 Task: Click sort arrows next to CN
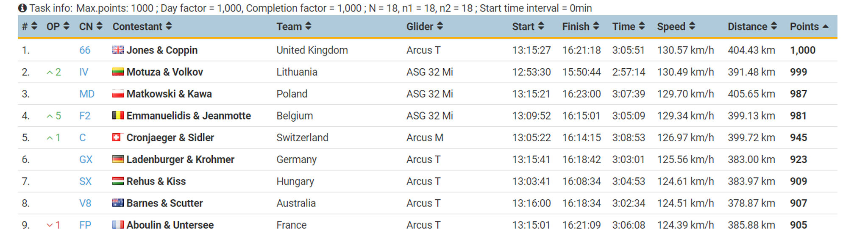pyautogui.click(x=99, y=26)
